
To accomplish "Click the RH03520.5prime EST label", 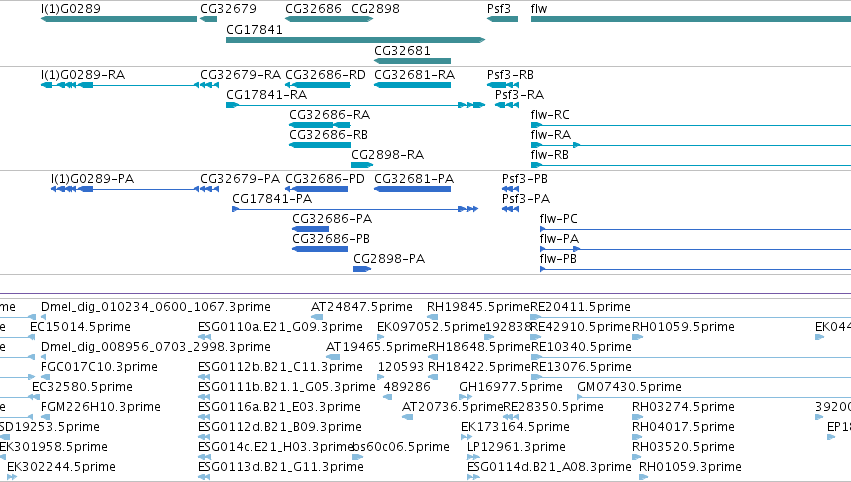I will coord(683,447).
